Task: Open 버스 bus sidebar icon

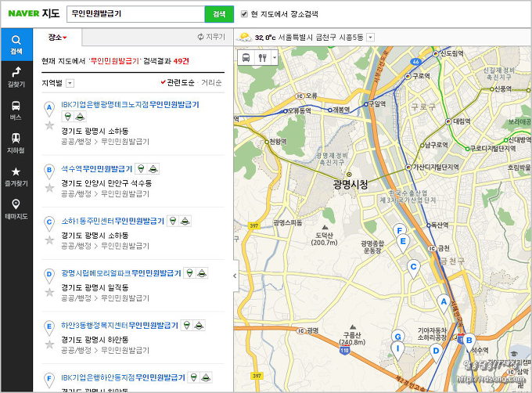Action: point(16,110)
